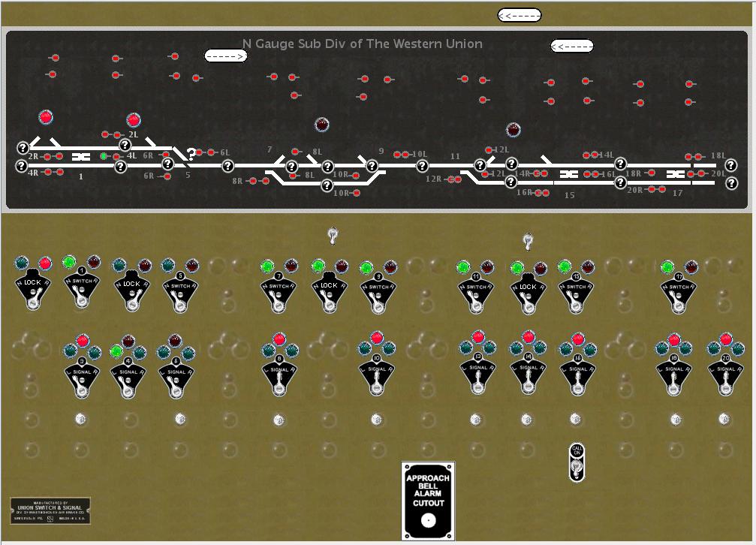Click the red lamp above signal lever 20
756x545 pixels.
[x=726, y=339]
